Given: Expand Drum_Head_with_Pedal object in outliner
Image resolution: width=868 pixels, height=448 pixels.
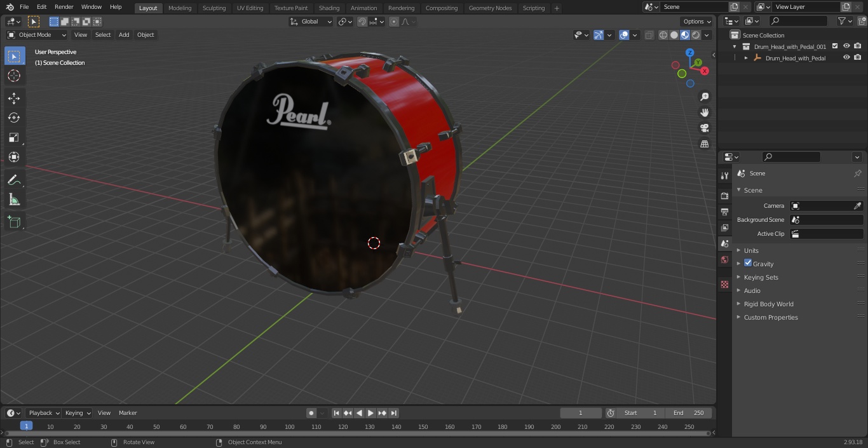Looking at the screenshot, I should 746,58.
